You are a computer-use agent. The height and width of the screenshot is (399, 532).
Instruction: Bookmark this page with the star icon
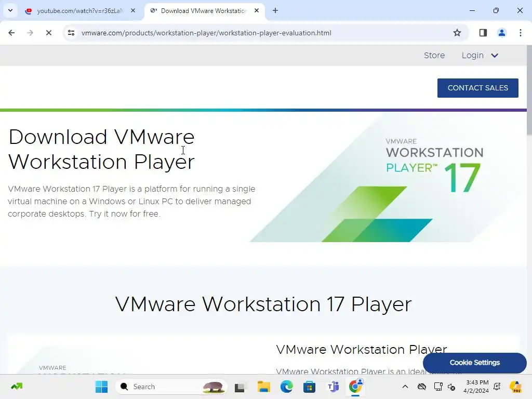[457, 33]
